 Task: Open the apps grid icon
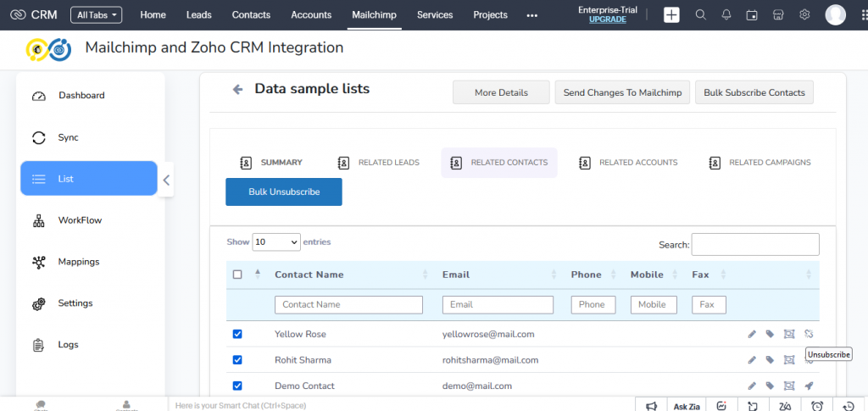click(x=864, y=15)
